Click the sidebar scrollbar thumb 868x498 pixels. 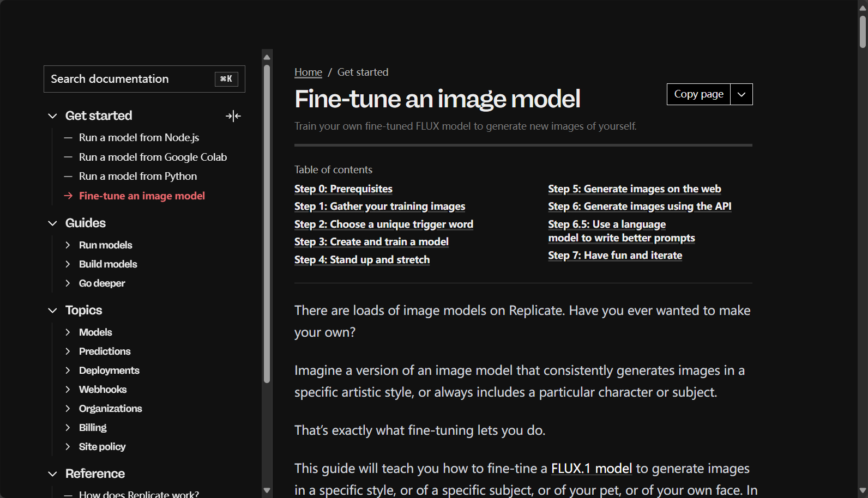[x=267, y=224]
